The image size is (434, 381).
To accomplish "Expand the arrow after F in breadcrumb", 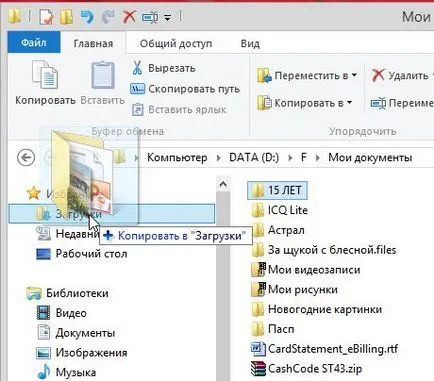I will [x=318, y=158].
